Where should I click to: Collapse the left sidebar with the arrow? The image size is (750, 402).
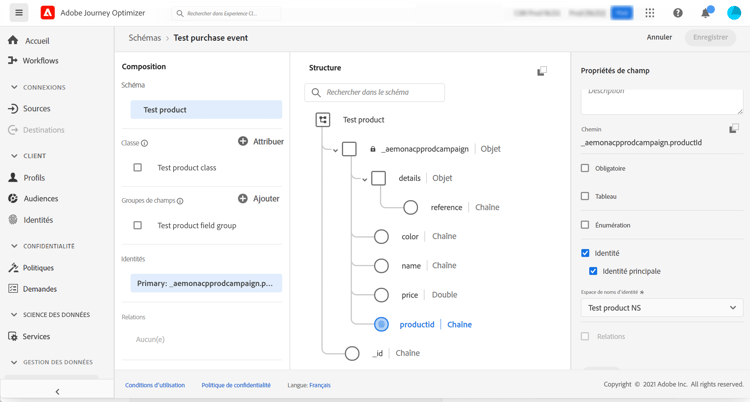point(57,391)
